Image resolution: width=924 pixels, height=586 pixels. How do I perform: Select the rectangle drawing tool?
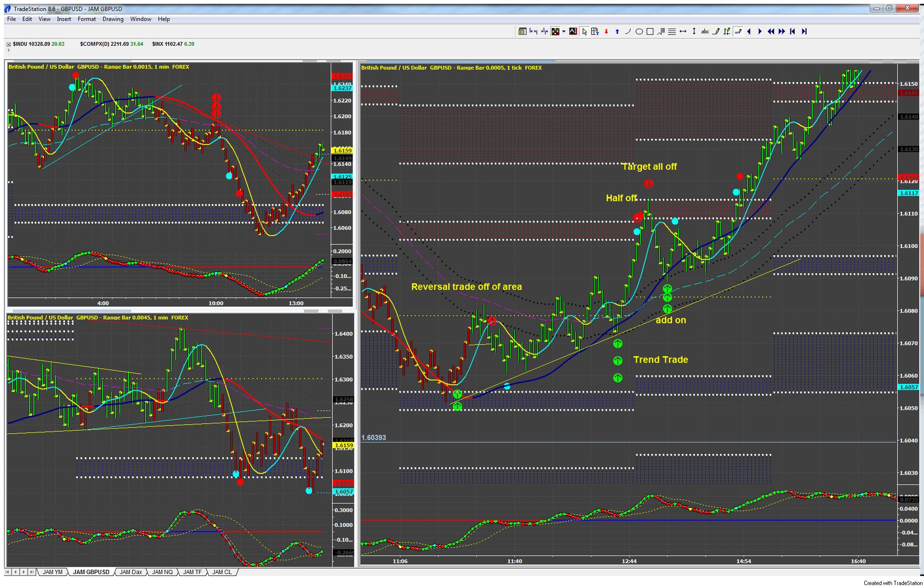click(650, 31)
